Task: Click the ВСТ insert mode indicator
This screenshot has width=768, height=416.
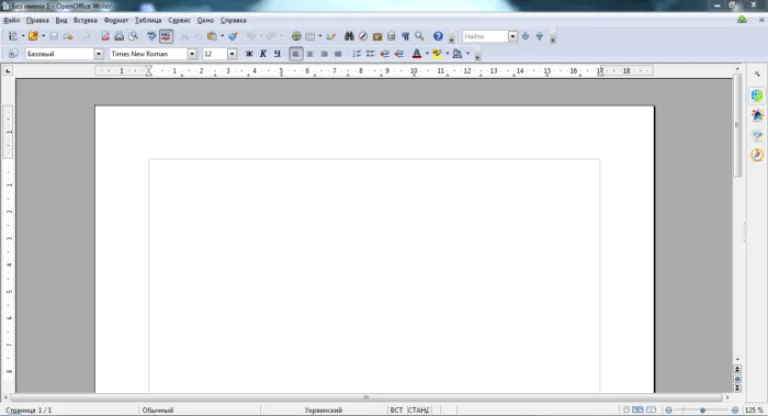Action: click(396, 410)
